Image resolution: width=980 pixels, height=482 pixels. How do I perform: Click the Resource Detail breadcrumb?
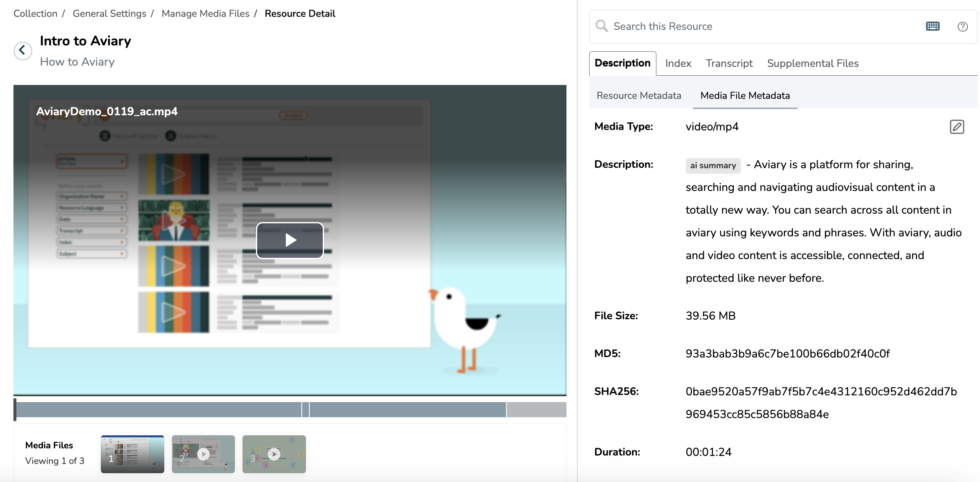300,13
